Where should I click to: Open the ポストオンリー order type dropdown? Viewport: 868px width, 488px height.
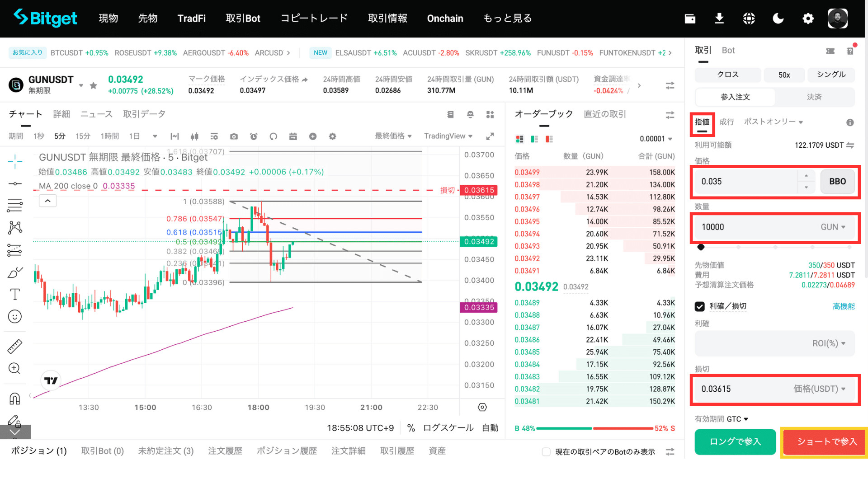(773, 122)
